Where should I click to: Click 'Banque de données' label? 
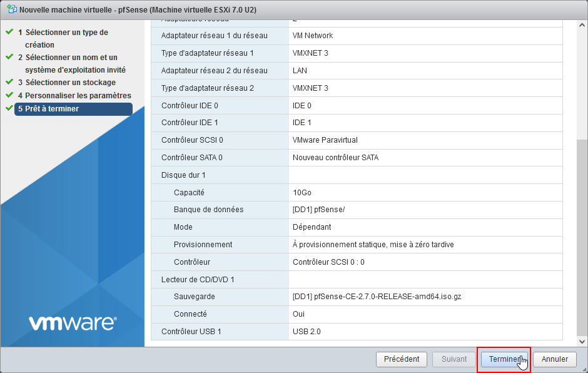(x=208, y=210)
